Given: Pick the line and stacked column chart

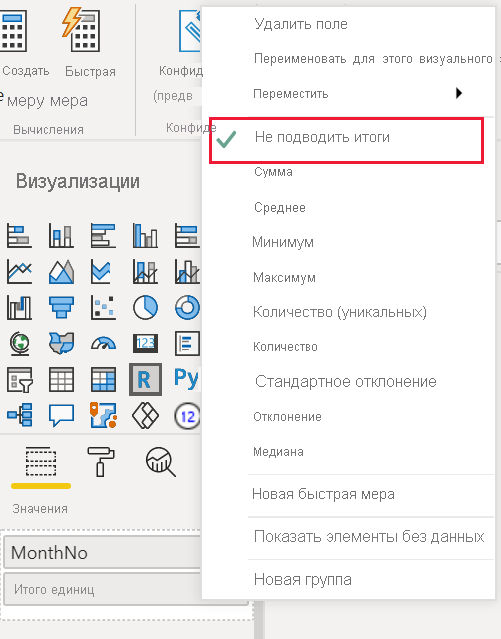Looking at the screenshot, I should tap(145, 271).
